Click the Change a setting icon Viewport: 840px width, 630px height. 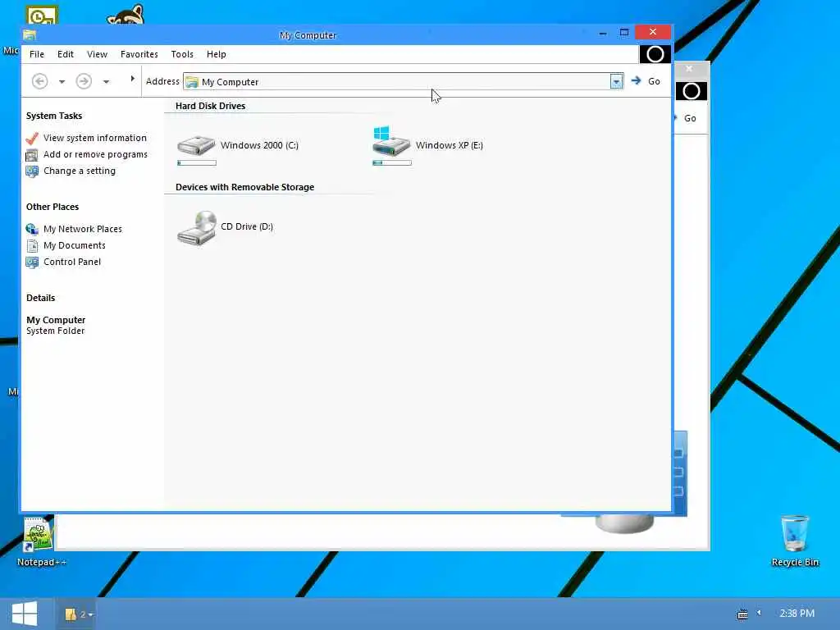tap(32, 171)
